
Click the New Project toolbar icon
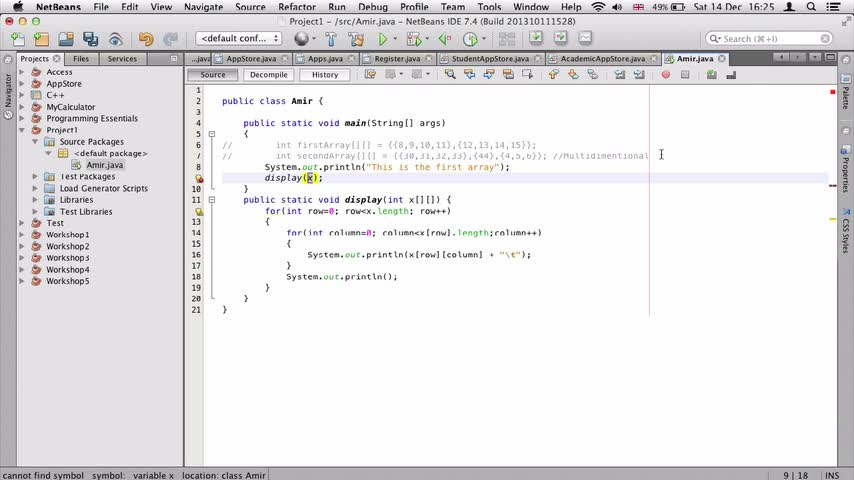point(41,39)
